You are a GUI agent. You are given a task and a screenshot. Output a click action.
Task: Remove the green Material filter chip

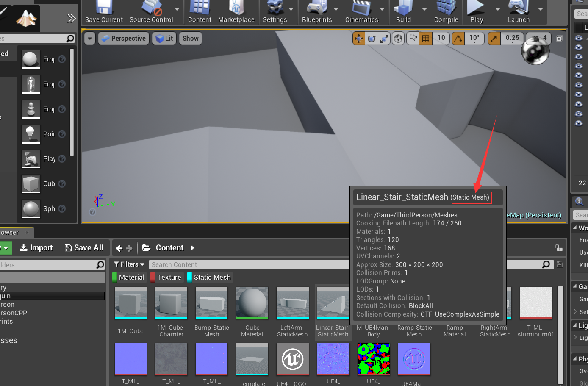(x=129, y=277)
